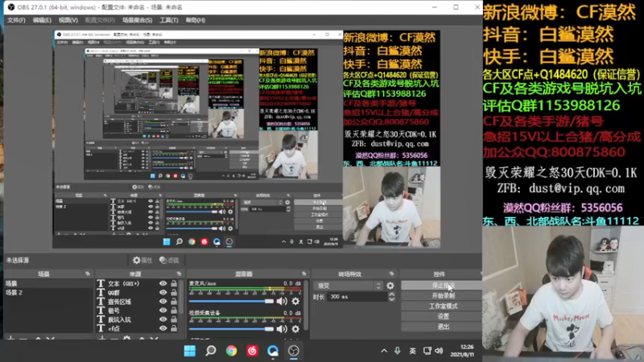Open the 文件(F) menu

[x=16, y=20]
